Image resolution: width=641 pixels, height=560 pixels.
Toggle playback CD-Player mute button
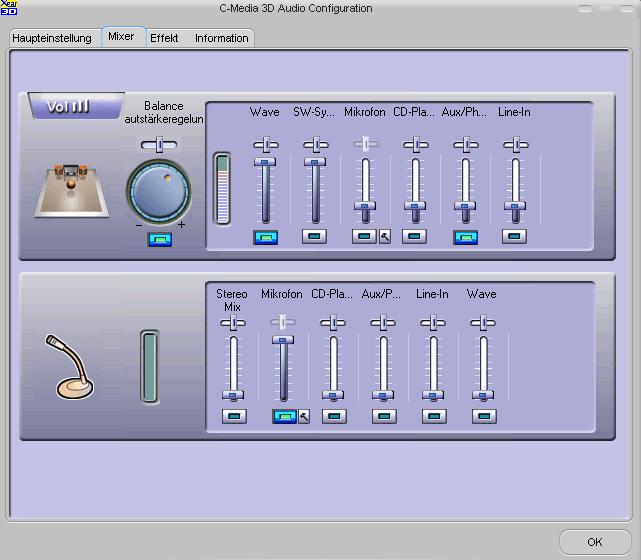click(414, 236)
